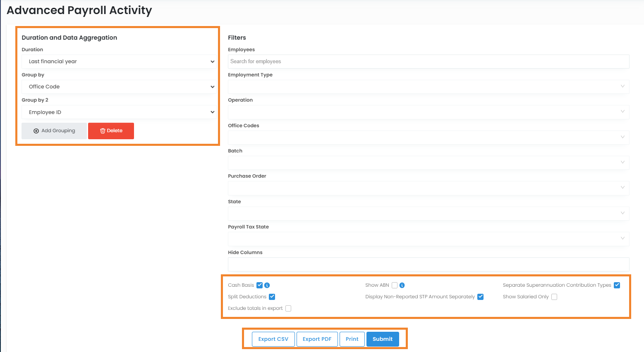644x352 pixels.
Task: Enable Exclude totals in export
Action: [288, 309]
